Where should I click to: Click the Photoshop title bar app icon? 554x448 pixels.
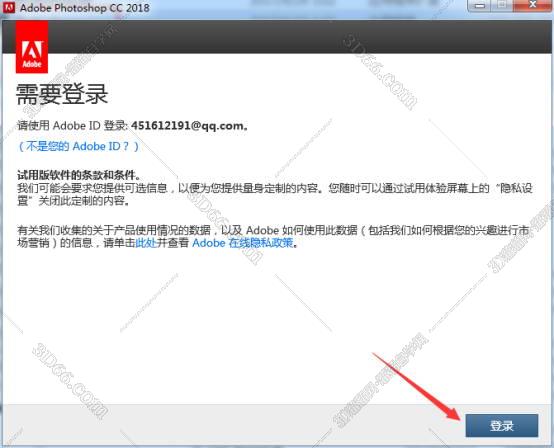(x=8, y=7)
